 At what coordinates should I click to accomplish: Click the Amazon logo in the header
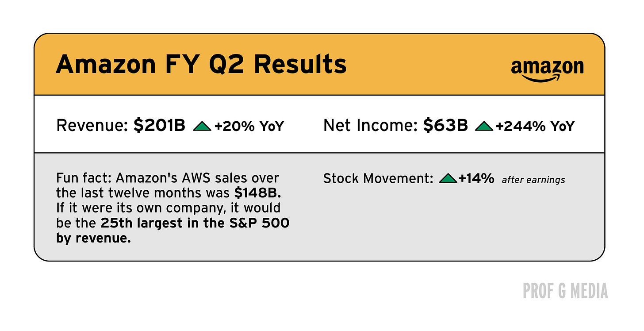pos(547,70)
